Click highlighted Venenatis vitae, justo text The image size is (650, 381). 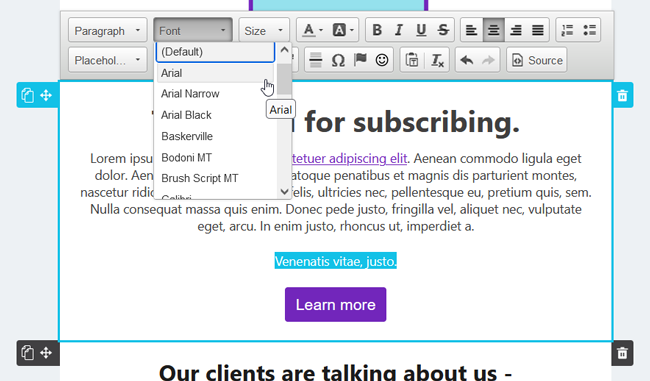pos(336,261)
